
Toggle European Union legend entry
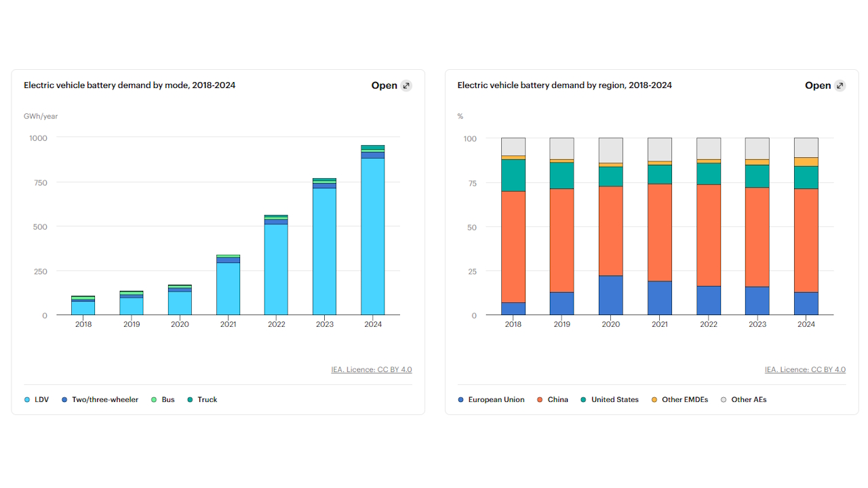click(491, 400)
